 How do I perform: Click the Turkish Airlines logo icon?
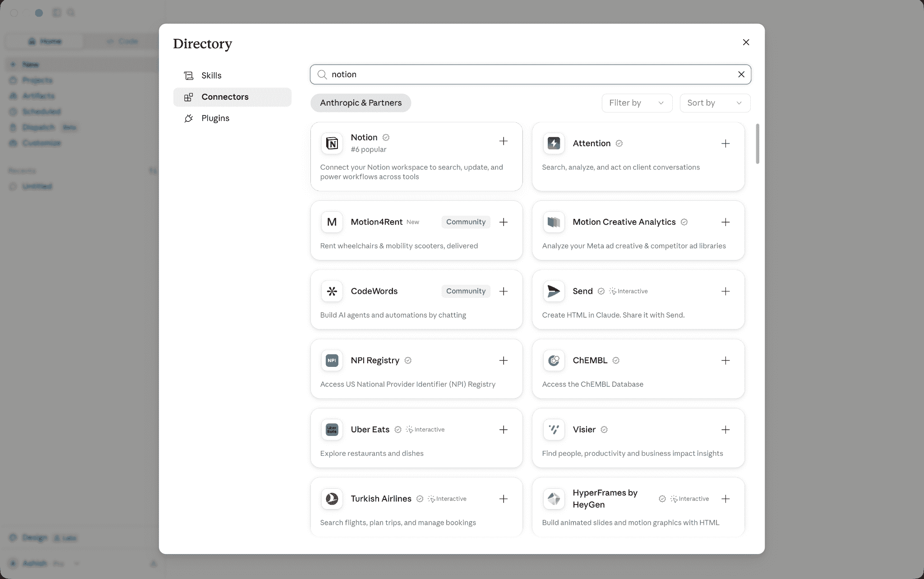point(332,499)
